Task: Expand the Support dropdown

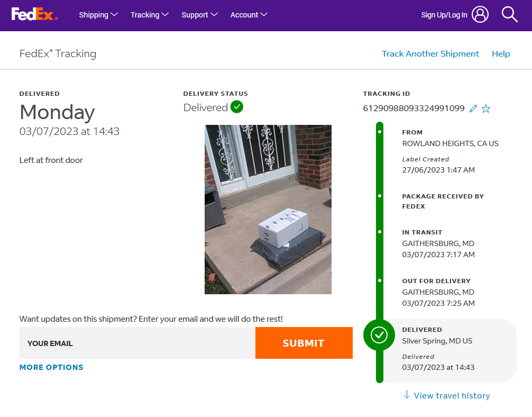Action: point(199,15)
